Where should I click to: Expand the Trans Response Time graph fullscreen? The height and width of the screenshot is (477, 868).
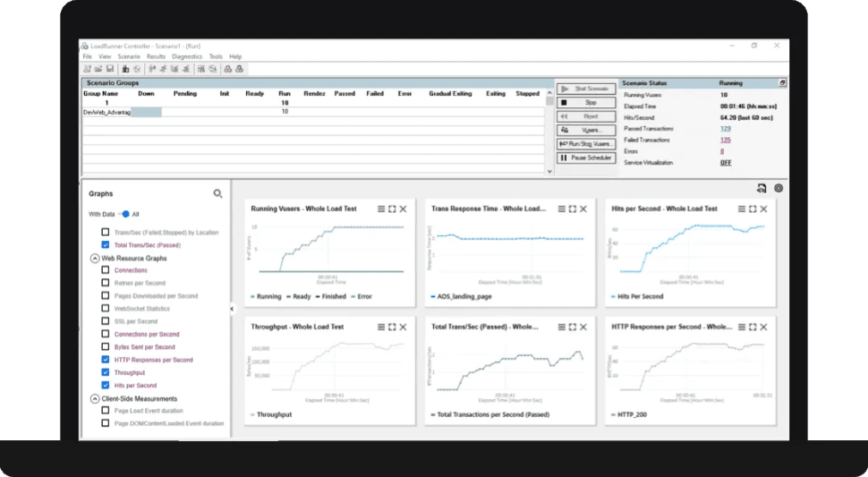pyautogui.click(x=572, y=208)
